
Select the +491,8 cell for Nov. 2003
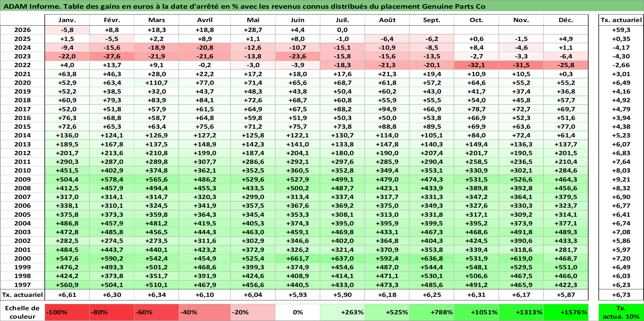(x=521, y=232)
